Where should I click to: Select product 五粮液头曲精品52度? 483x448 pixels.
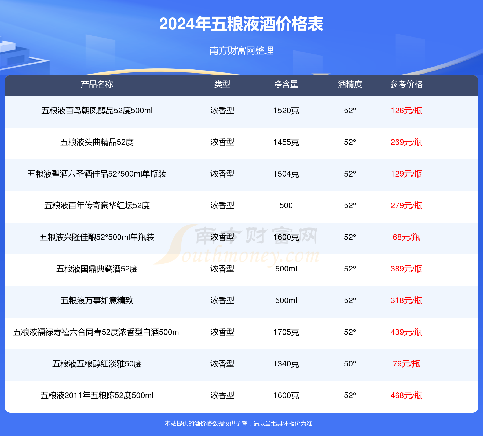click(97, 142)
